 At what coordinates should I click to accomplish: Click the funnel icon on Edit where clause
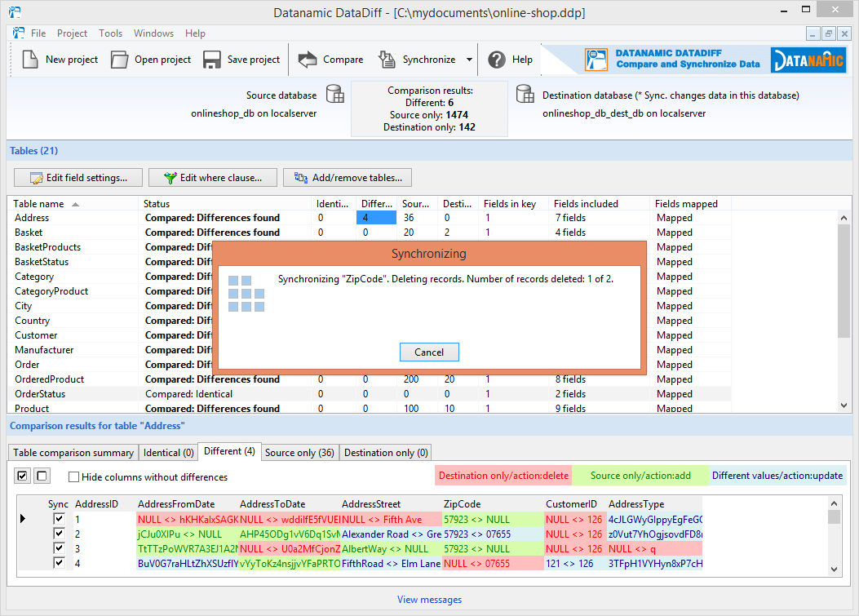[x=170, y=178]
